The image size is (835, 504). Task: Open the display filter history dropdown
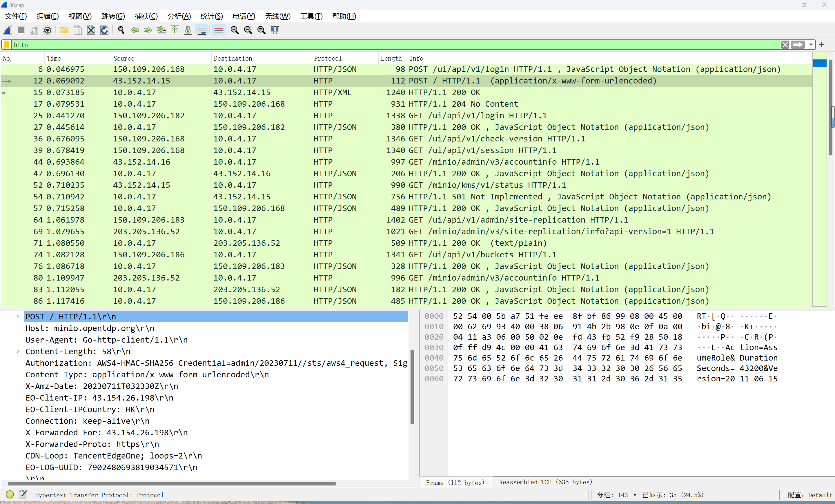[811, 45]
